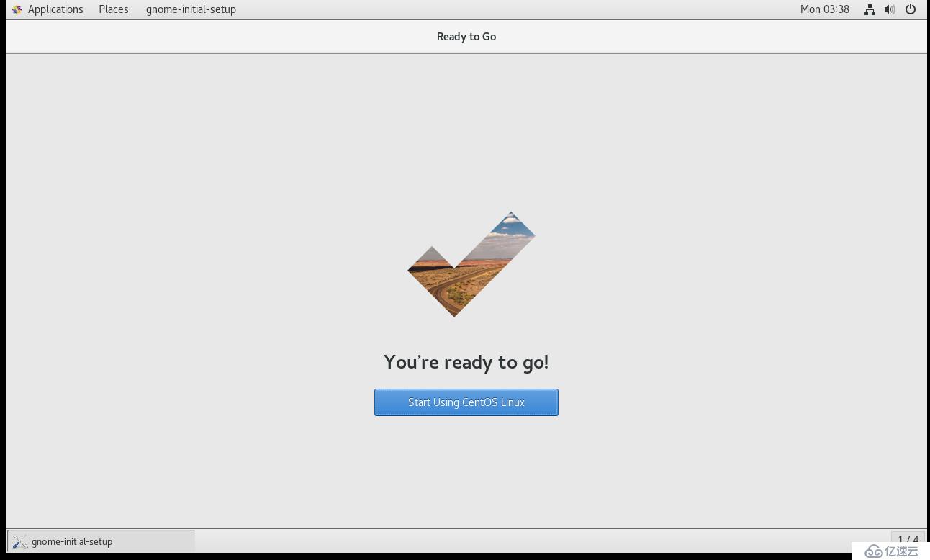The width and height of the screenshot is (930, 560).
Task: Click the large checkmark landscape image
Action: click(471, 264)
